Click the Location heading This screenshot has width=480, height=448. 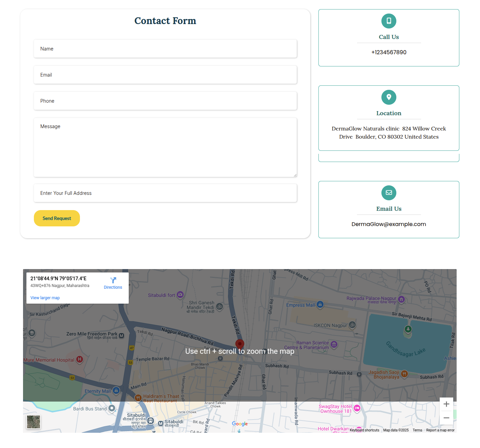pos(389,113)
